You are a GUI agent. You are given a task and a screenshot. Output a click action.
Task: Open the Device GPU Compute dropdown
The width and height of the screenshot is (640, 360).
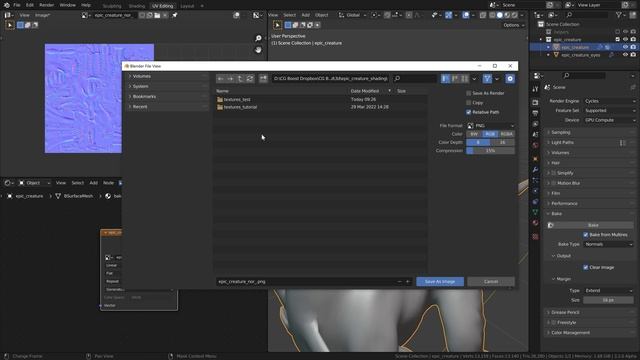609,120
